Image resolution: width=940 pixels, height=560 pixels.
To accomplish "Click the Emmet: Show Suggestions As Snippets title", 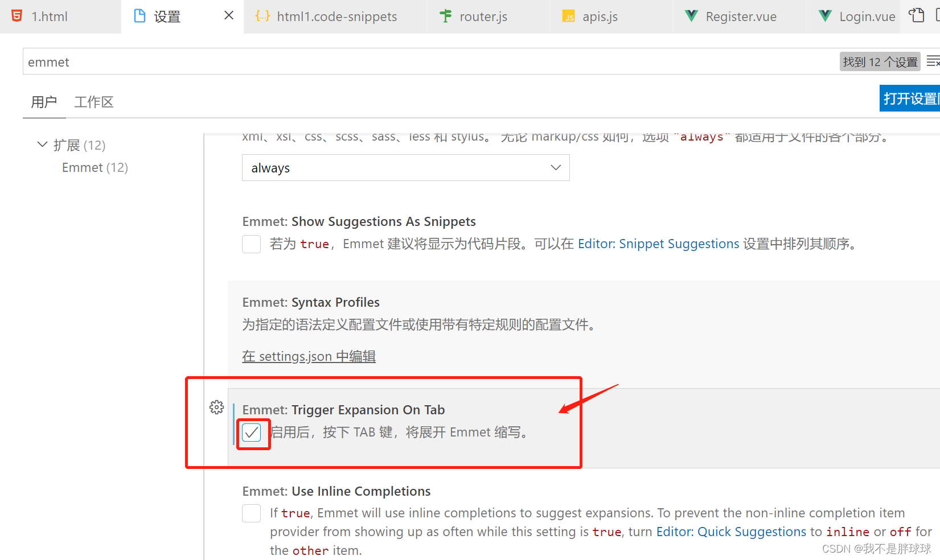I will [x=359, y=221].
